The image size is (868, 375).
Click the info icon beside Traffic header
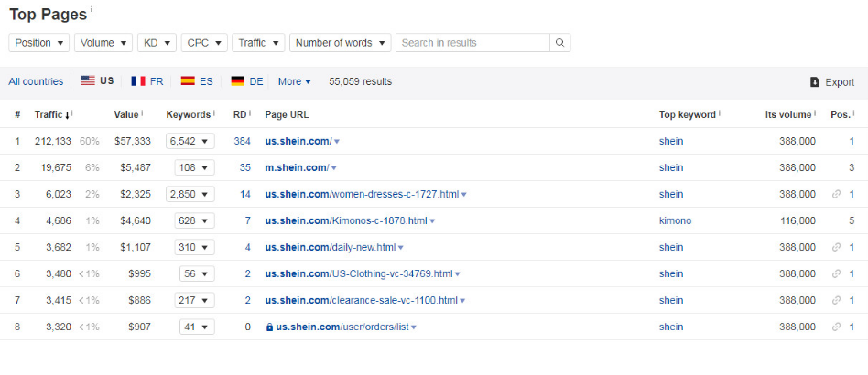tap(72, 113)
